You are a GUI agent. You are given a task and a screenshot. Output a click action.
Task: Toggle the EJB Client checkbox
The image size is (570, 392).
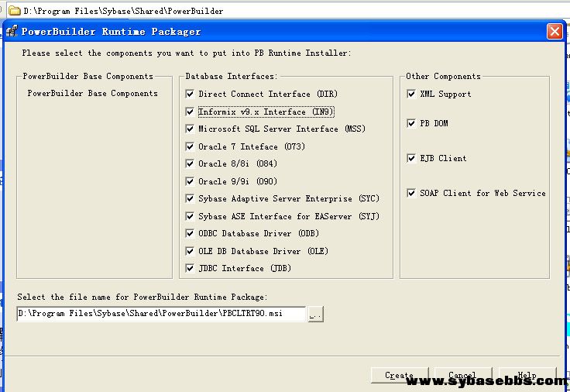411,158
